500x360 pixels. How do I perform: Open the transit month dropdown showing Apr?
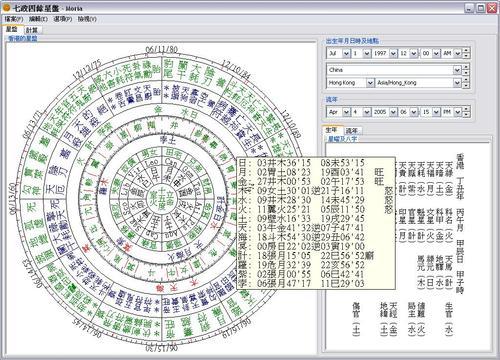point(346,112)
